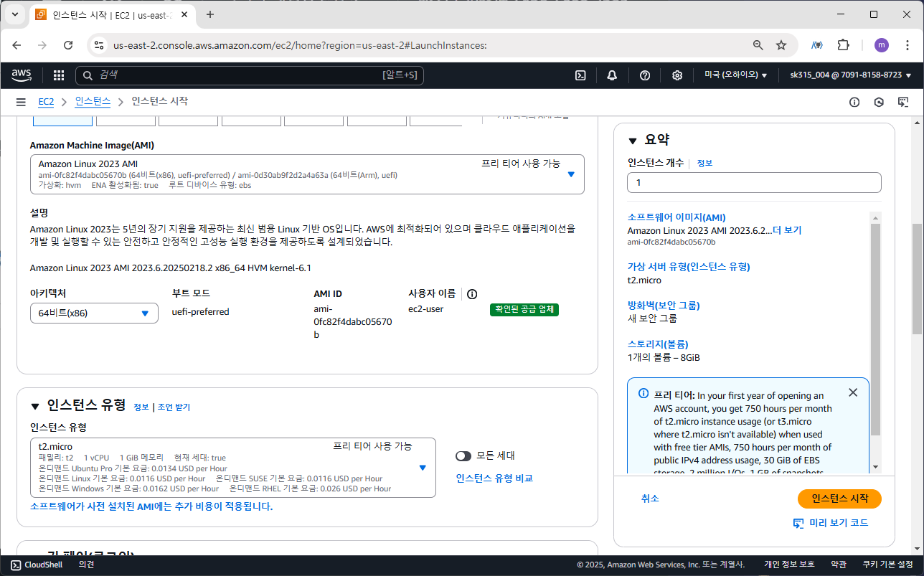The height and width of the screenshot is (576, 924).
Task: Click 스토리지(볼륨) summary link
Action: pos(658,344)
